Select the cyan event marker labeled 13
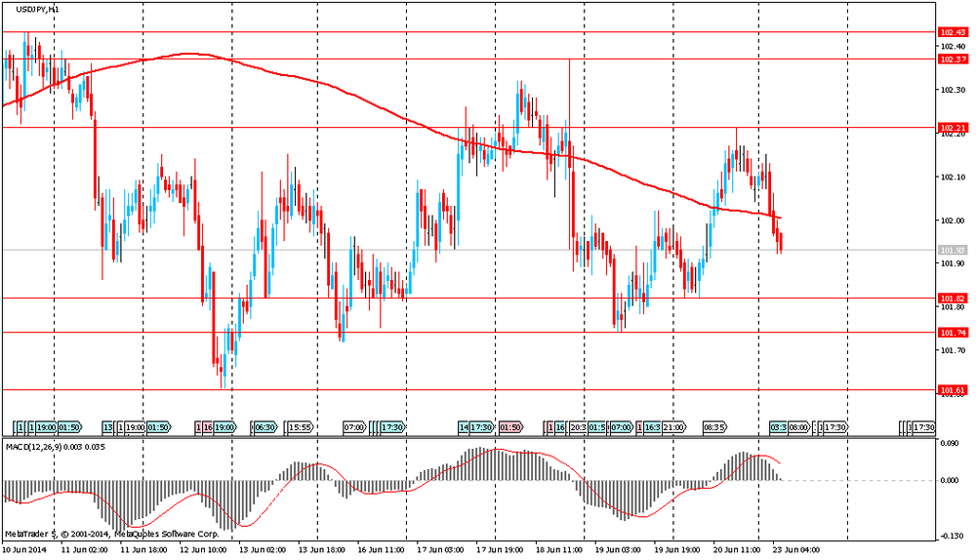The width and height of the screenshot is (976, 560). click(x=107, y=427)
